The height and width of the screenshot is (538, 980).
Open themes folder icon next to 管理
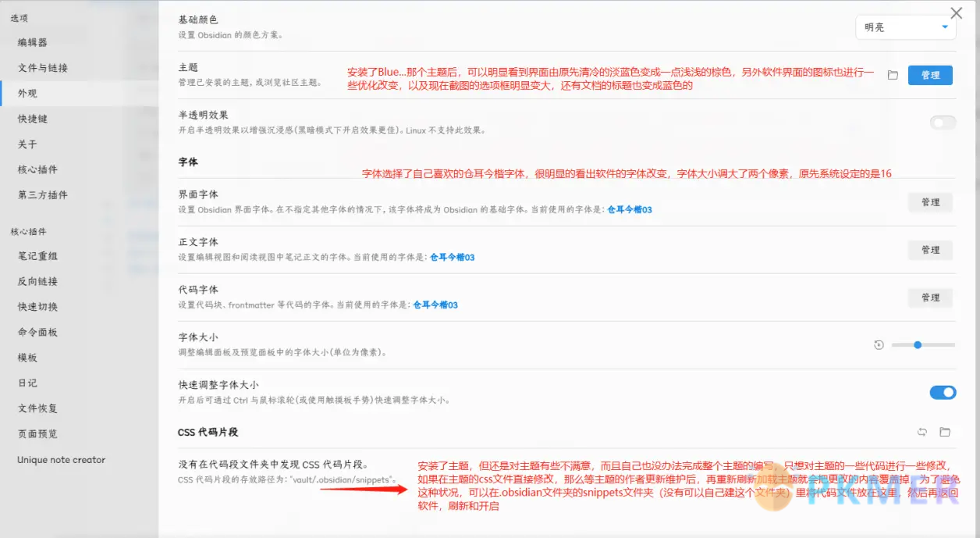893,76
